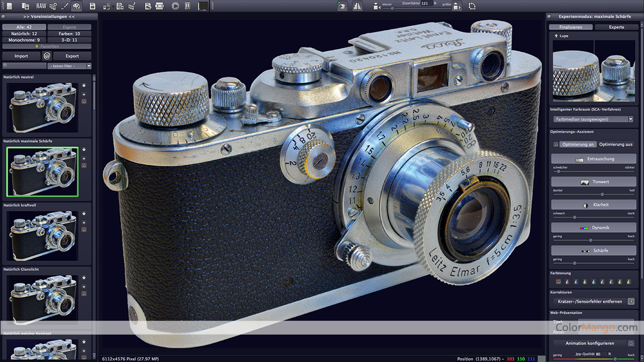Viewport: 644px width, 362px height.
Task: Click the before/after comparison mirror icon
Action: (x=357, y=6)
